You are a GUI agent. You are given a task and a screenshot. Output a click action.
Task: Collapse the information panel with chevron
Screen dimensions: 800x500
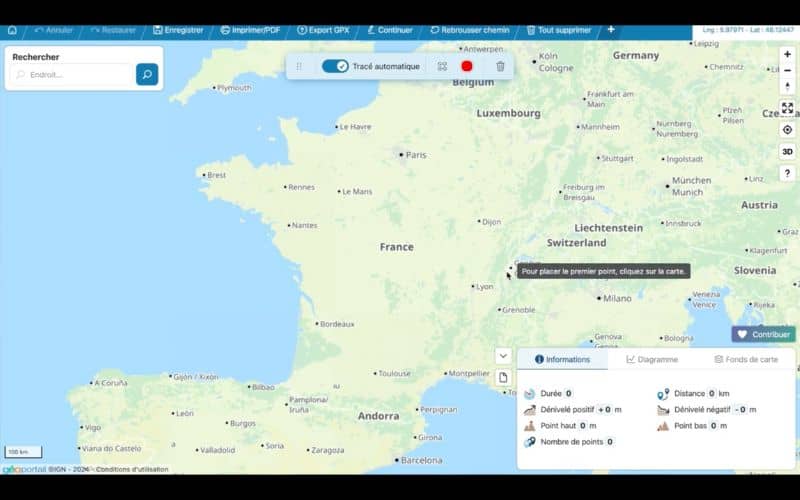[503, 356]
